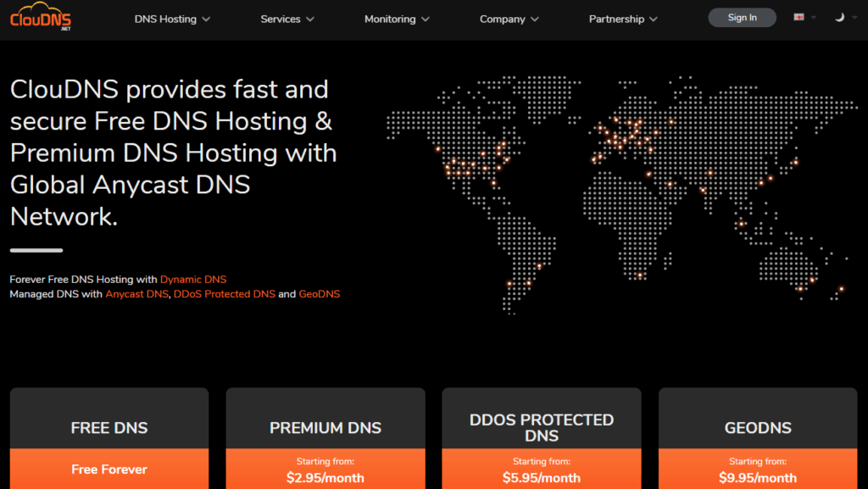The image size is (868, 489).
Task: Expand the theme dropdown arrow
Action: (854, 17)
